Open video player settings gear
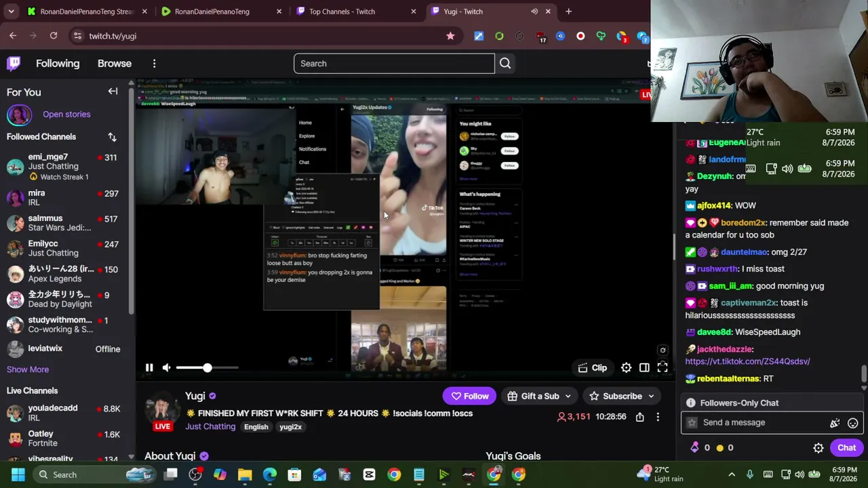The width and height of the screenshot is (868, 488). pos(626,367)
